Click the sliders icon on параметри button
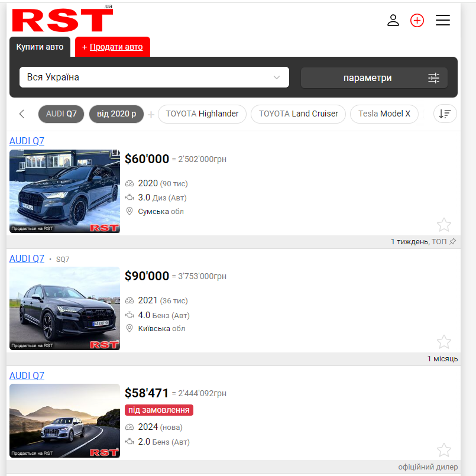 click(x=433, y=77)
